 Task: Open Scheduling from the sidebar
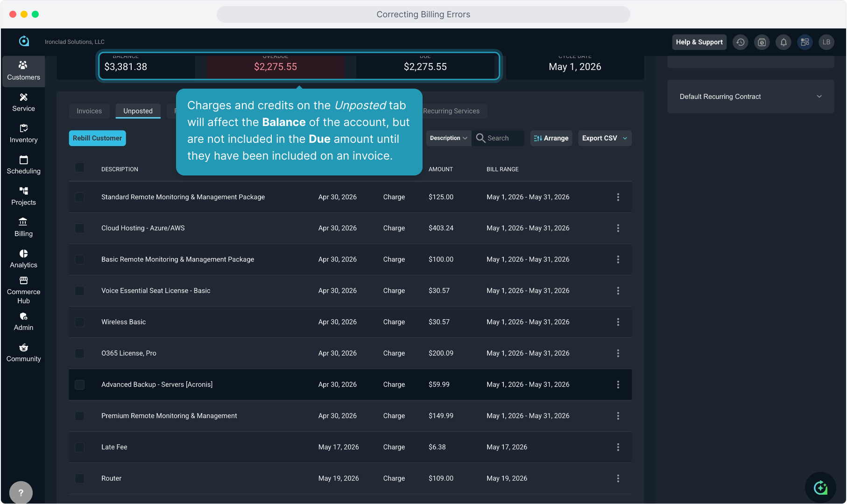tap(23, 165)
